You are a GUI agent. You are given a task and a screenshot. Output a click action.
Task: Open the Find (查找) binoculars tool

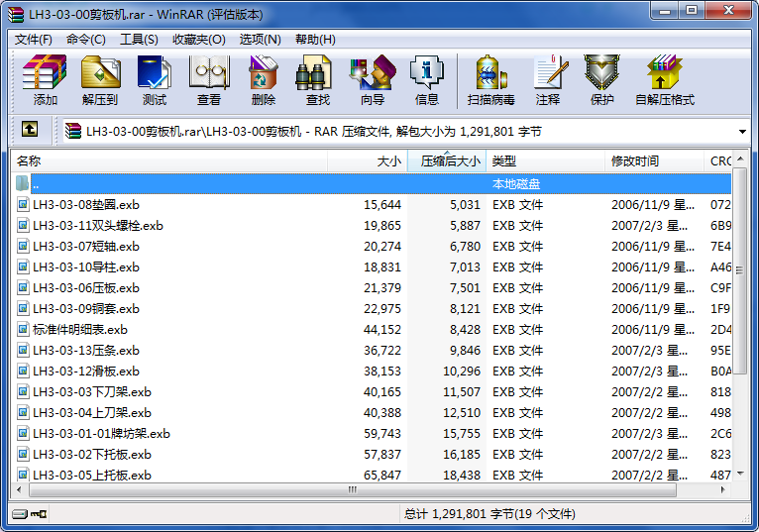317,80
